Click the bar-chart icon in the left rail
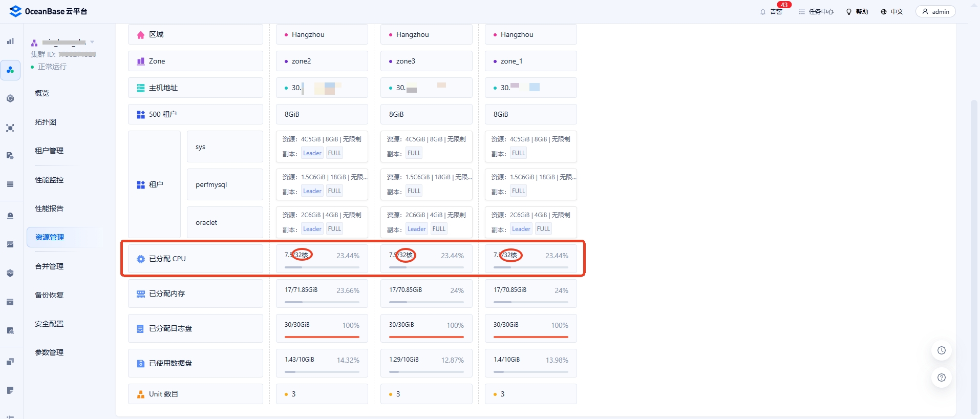 coord(10,41)
